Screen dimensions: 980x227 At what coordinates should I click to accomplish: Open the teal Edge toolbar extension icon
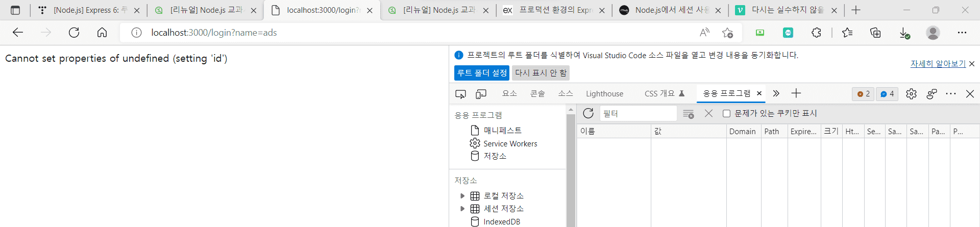coord(788,33)
